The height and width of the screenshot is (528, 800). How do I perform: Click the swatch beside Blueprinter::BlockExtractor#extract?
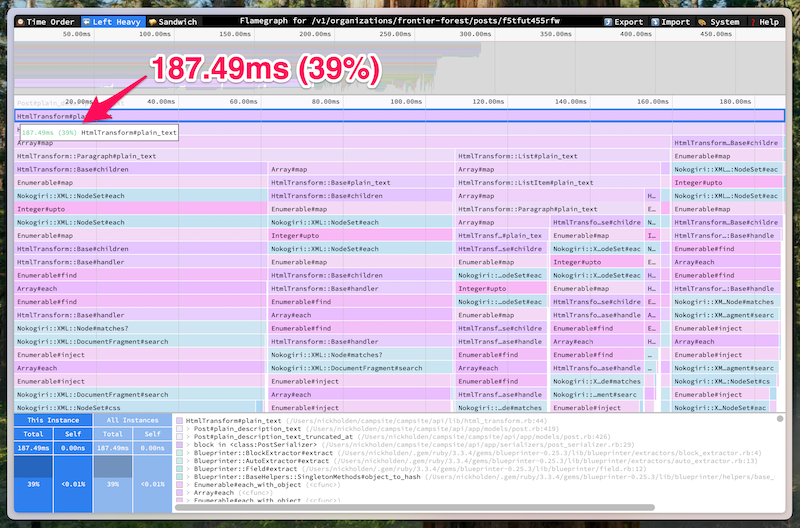tap(180, 453)
